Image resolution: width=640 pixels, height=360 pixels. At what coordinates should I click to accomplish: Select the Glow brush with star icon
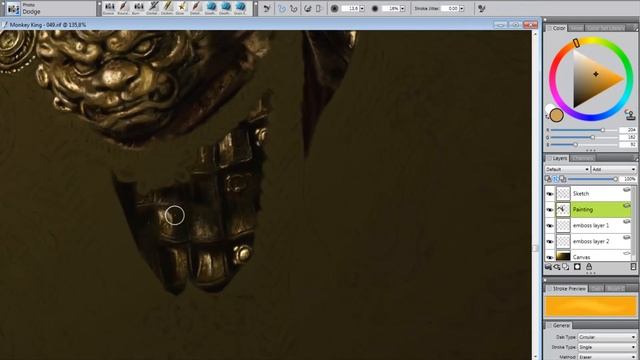tap(182, 8)
